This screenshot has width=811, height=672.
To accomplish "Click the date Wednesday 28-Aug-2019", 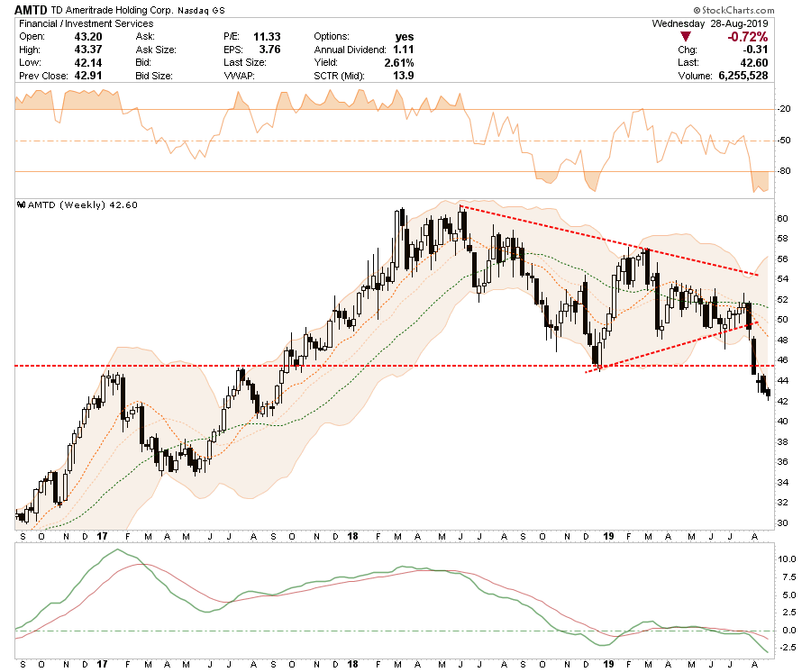I will tap(710, 23).
